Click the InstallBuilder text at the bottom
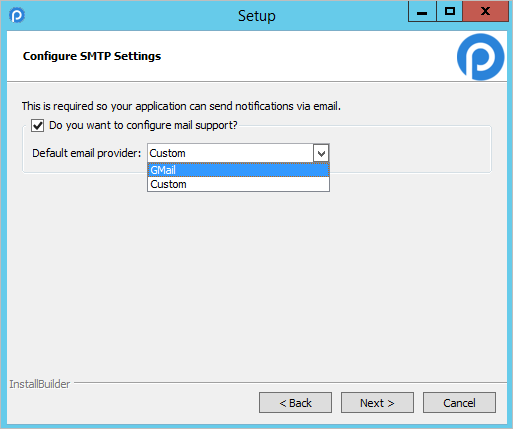Image resolution: width=513 pixels, height=429 pixels. point(40,384)
